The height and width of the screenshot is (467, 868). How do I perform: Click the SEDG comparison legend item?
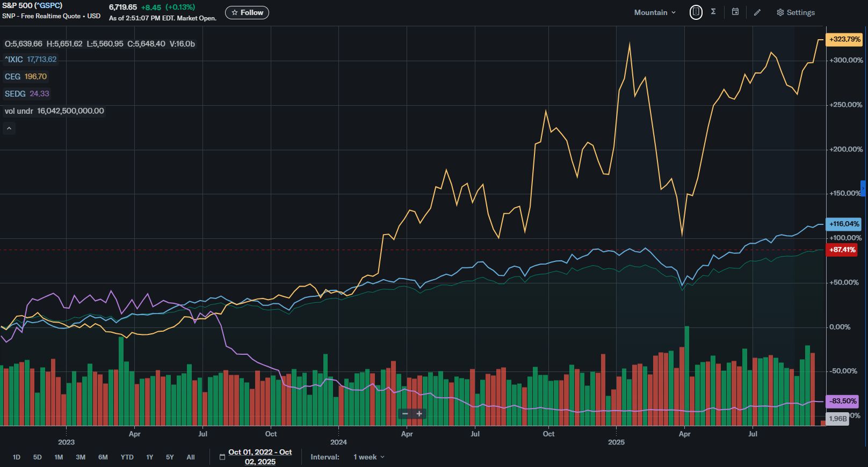pyautogui.click(x=27, y=94)
